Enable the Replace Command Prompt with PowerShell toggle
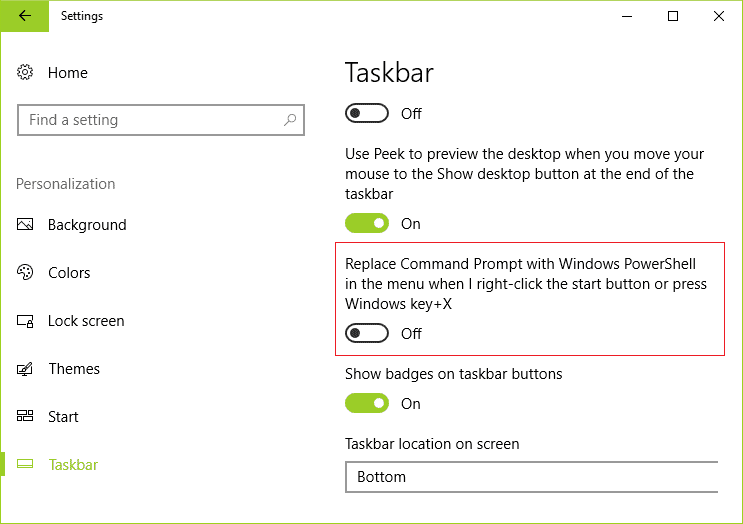This screenshot has height=524, width=743. click(367, 334)
